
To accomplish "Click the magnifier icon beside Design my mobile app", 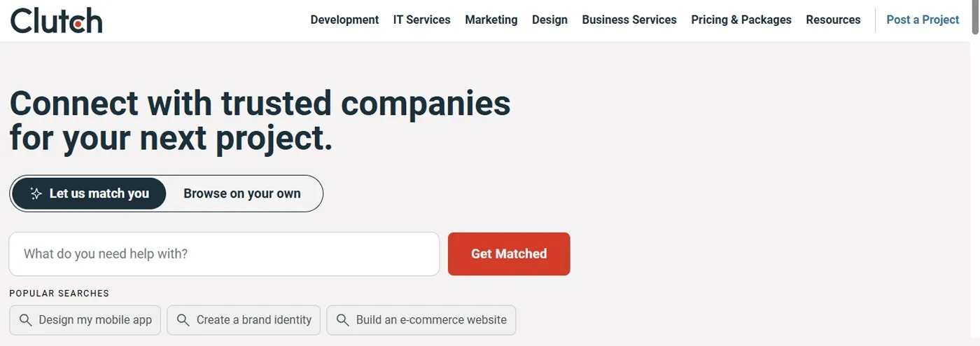I will click(25, 320).
